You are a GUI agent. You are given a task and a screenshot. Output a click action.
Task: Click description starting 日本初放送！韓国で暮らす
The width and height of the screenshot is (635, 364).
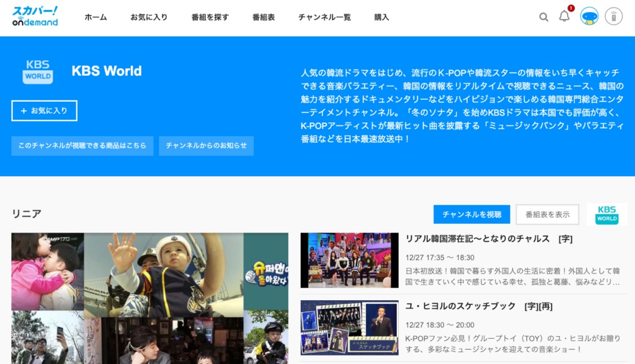click(x=513, y=276)
